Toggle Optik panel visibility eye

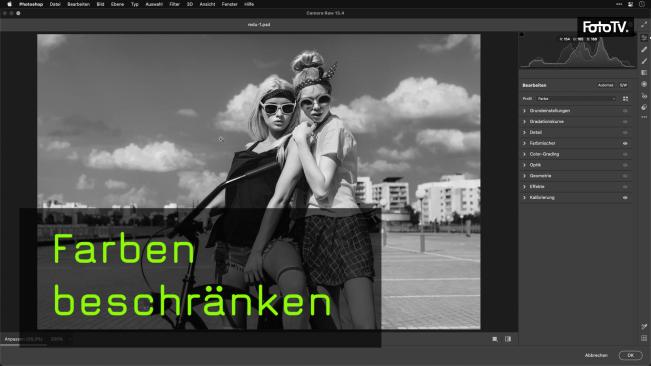pos(625,165)
